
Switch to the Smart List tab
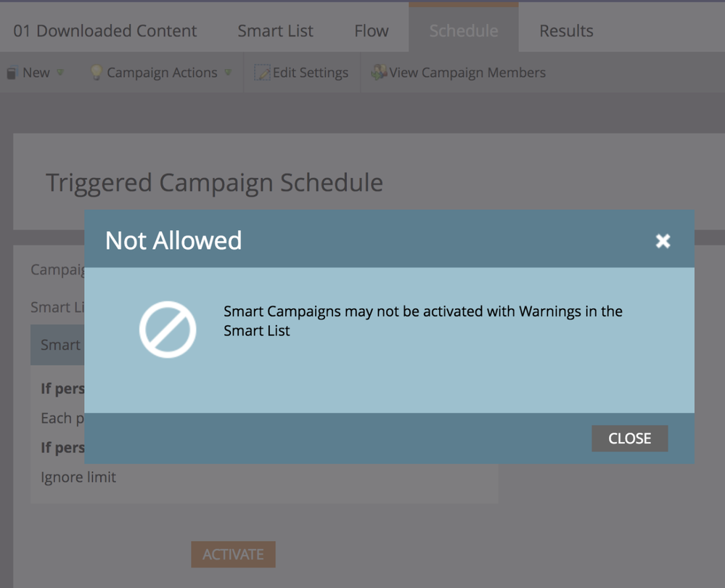click(x=275, y=30)
